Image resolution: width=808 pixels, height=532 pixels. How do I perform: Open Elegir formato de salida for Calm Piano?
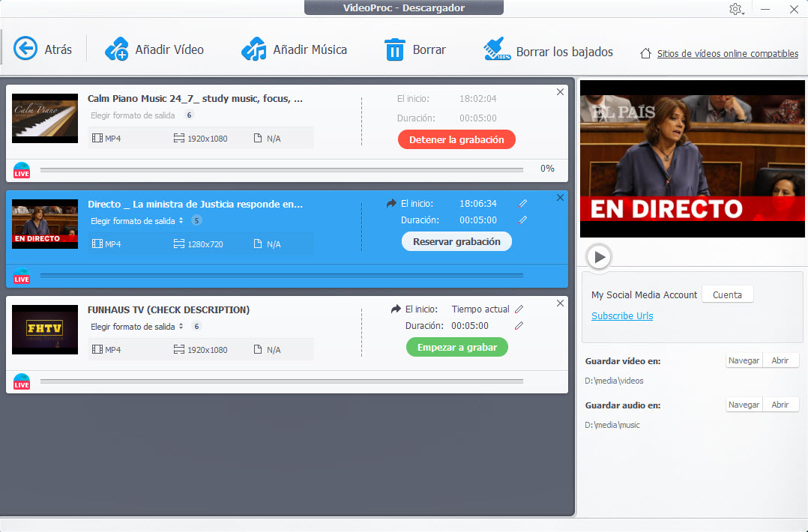tap(133, 115)
